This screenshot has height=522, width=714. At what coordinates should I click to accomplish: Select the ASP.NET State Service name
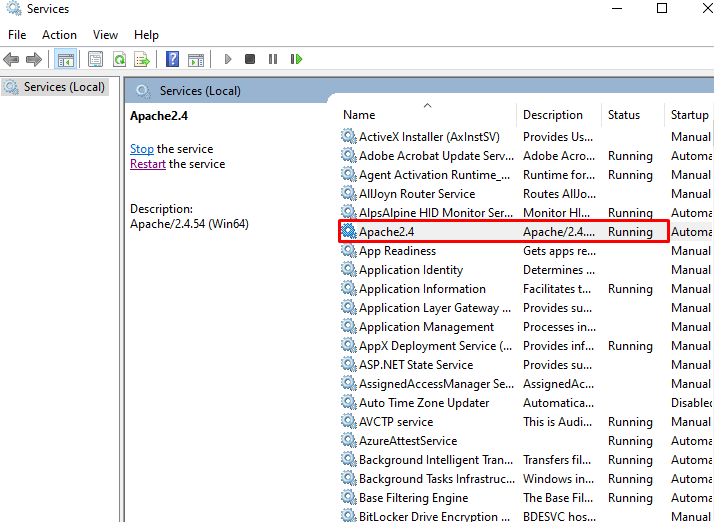[416, 365]
